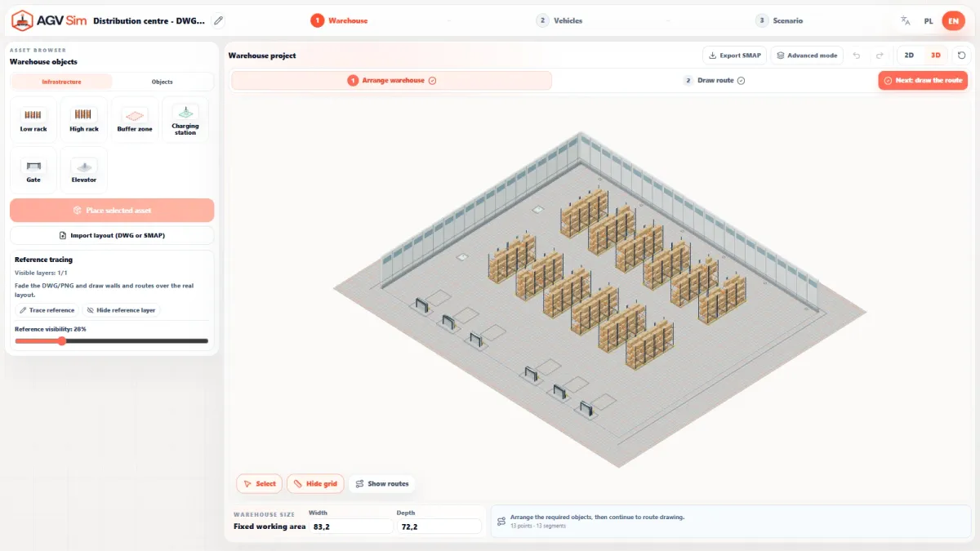The height and width of the screenshot is (551, 980).
Task: Click the redo arrow icon
Action: point(880,56)
